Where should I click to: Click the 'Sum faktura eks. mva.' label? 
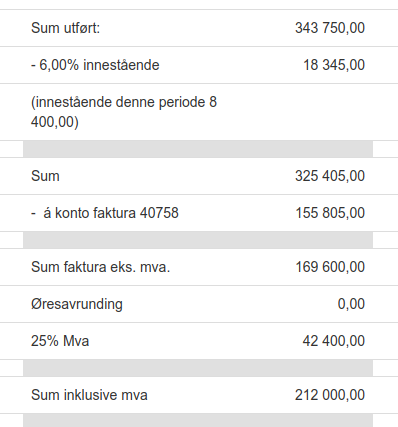click(x=100, y=267)
